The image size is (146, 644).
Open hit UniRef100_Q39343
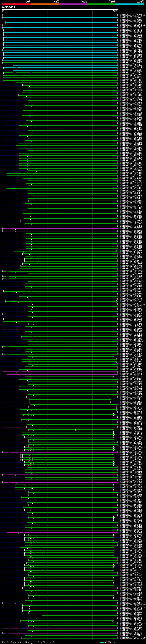pyautogui.click(x=131, y=22)
